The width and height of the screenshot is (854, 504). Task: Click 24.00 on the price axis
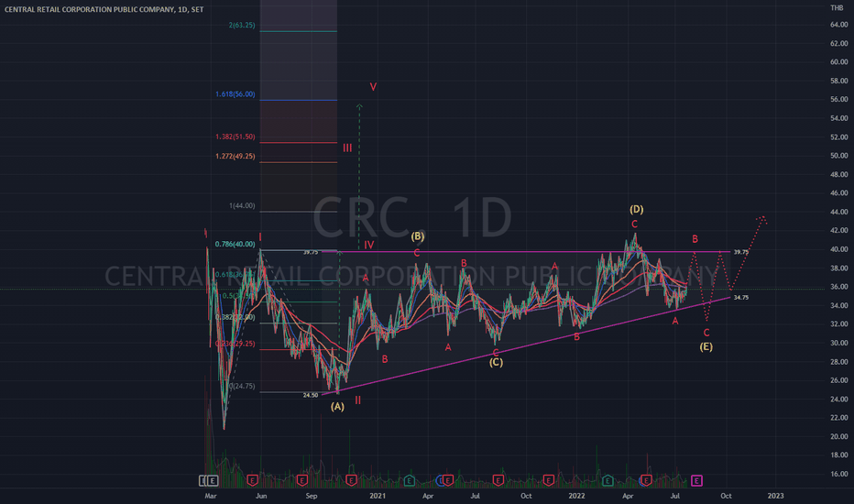[838, 400]
